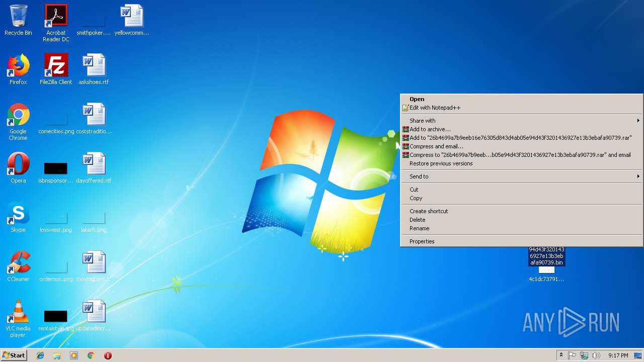Select the losswest.png file
644x362 pixels.
pos(56,222)
